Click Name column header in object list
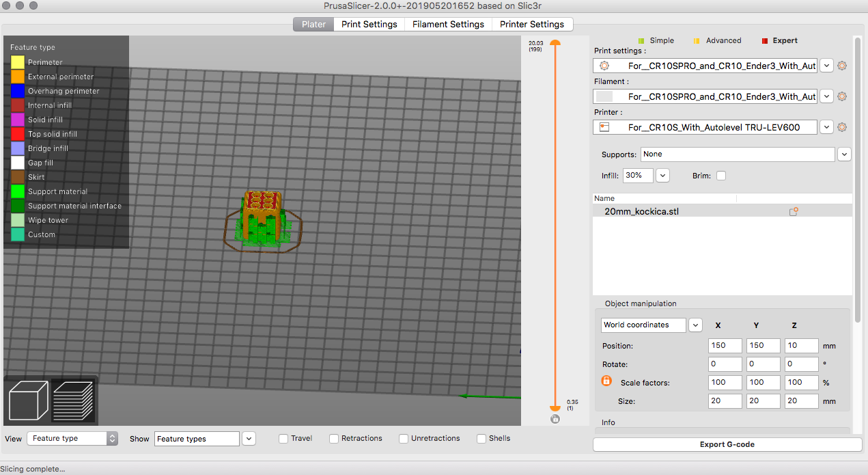This screenshot has width=868, height=475. [664, 198]
